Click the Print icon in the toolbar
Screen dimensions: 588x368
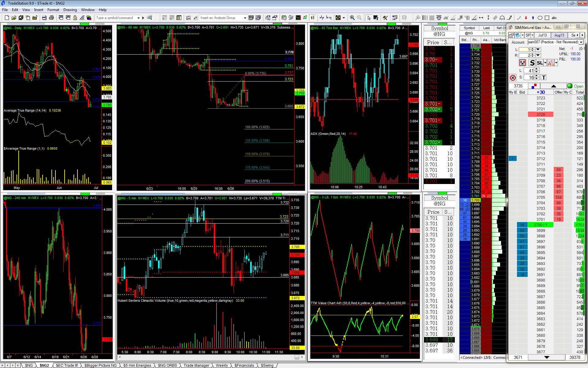(x=51, y=18)
